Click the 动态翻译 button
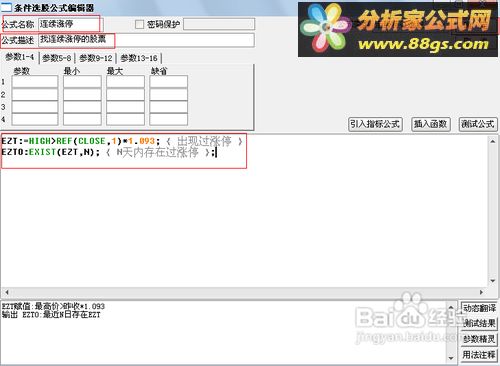Image resolution: width=500 pixels, height=366 pixels. pyautogui.click(x=479, y=308)
